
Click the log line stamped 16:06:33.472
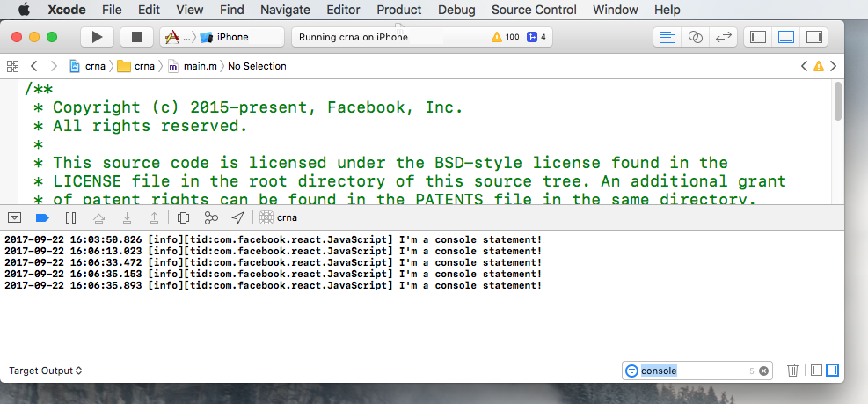point(273,262)
